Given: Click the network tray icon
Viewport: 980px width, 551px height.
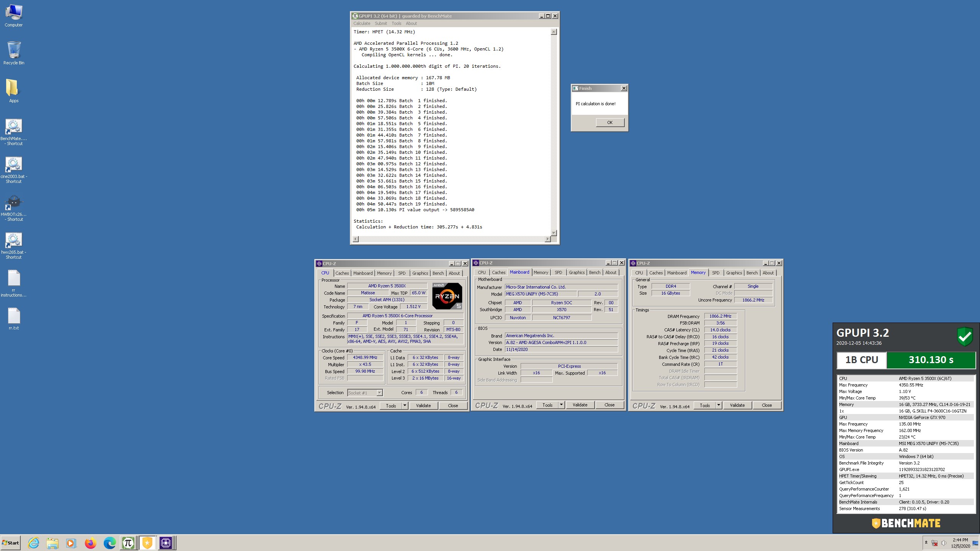Looking at the screenshot, I should pyautogui.click(x=934, y=543).
